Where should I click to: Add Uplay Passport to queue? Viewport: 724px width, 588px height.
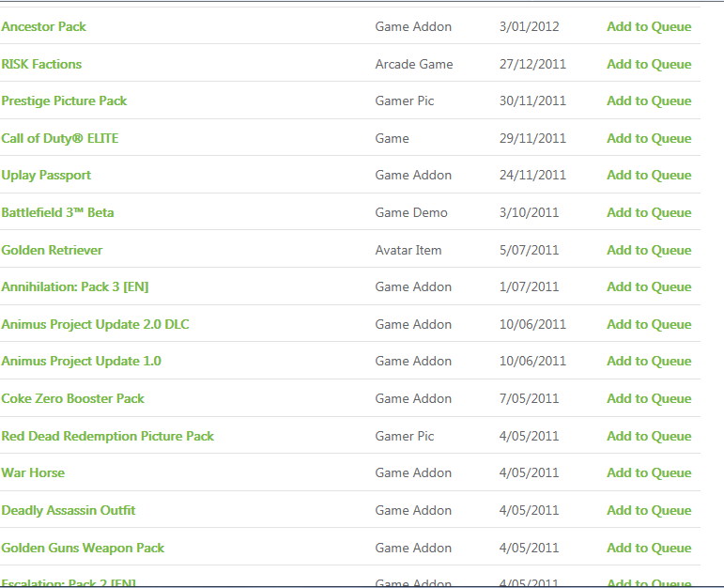coord(649,176)
